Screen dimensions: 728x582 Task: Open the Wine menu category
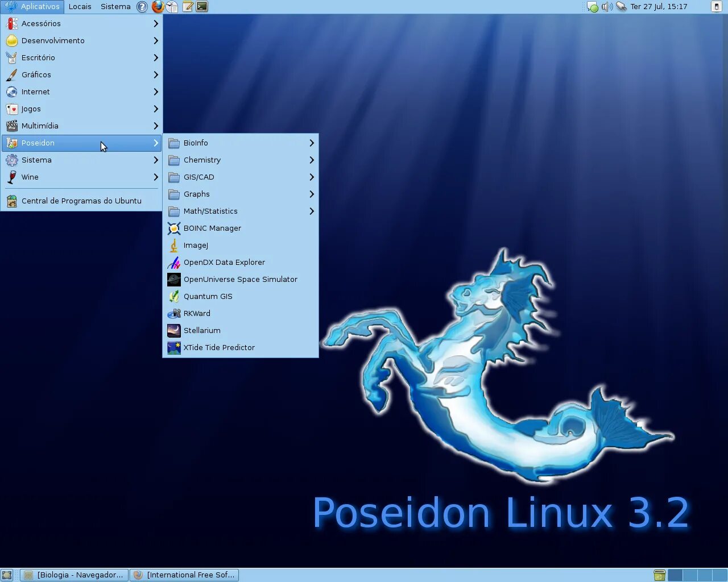tap(81, 177)
